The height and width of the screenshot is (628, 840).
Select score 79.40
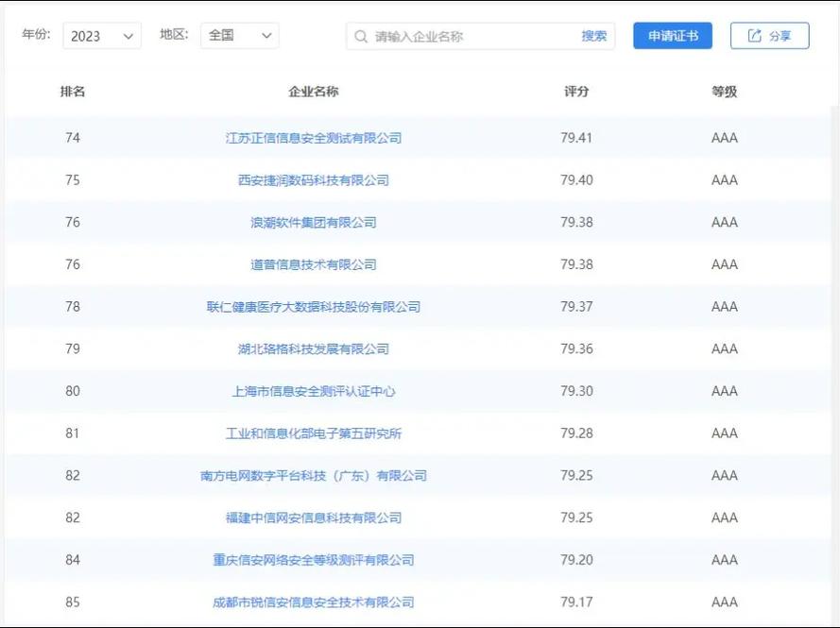coord(576,180)
